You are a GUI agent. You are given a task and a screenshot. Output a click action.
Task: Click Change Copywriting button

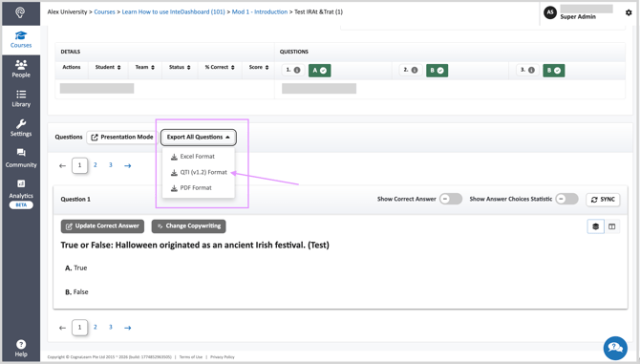[x=188, y=226]
